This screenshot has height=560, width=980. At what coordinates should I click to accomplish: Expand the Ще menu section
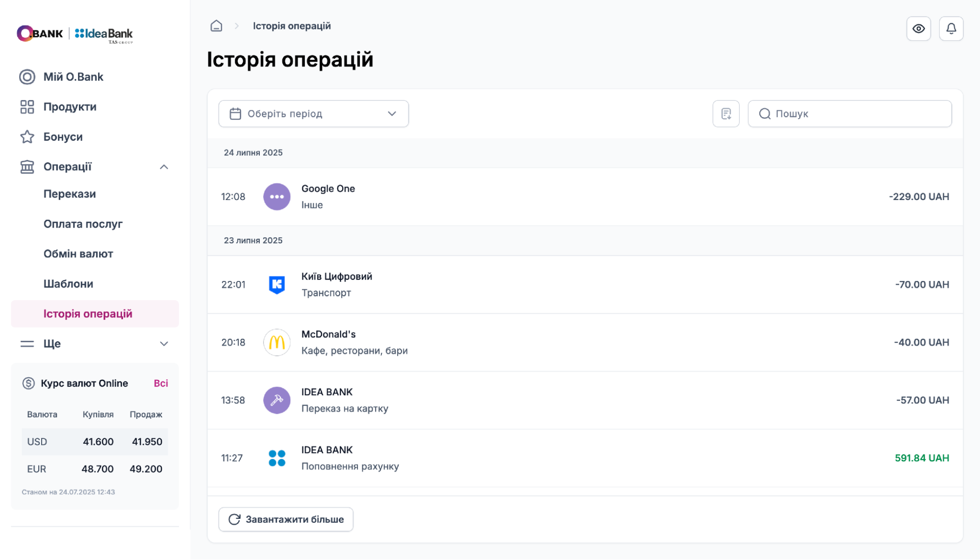point(164,344)
